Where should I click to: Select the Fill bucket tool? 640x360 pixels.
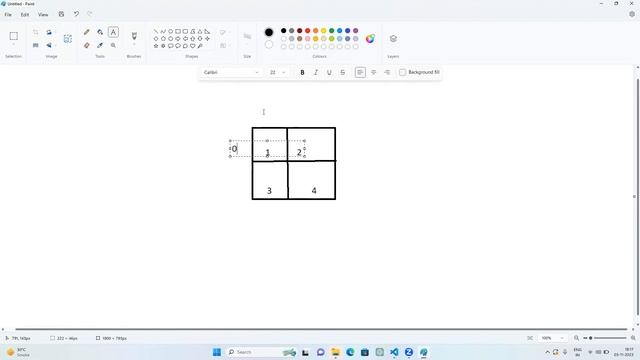coord(100,32)
